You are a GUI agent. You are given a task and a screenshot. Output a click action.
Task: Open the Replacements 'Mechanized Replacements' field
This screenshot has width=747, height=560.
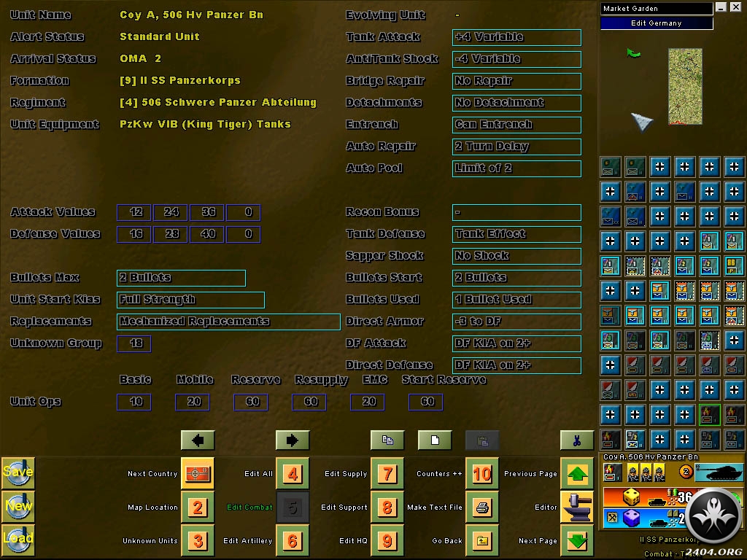(228, 322)
